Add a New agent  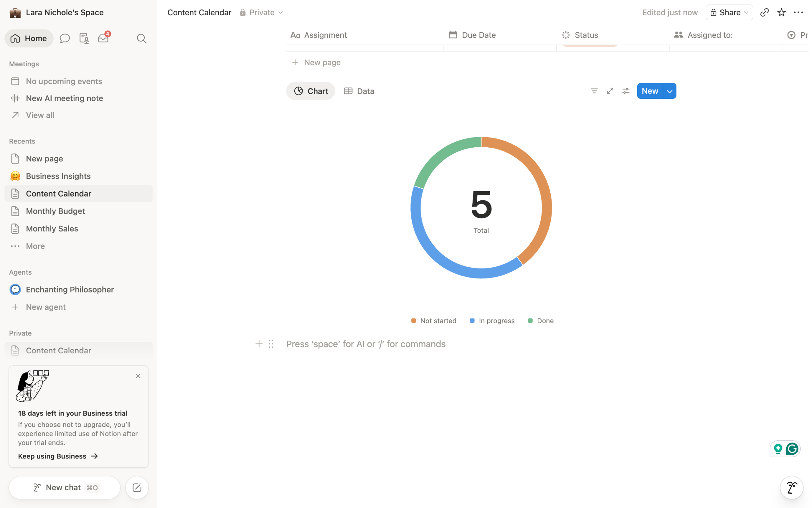pos(79,307)
